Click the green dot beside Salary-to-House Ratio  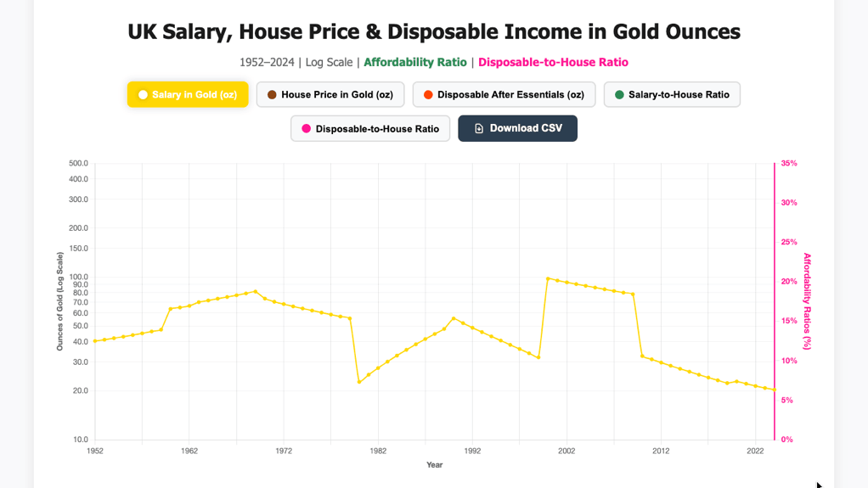tap(619, 95)
